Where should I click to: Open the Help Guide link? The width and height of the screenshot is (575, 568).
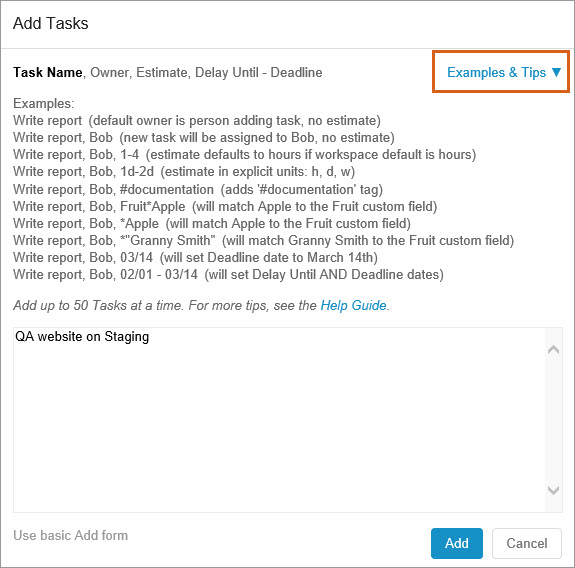(x=353, y=305)
